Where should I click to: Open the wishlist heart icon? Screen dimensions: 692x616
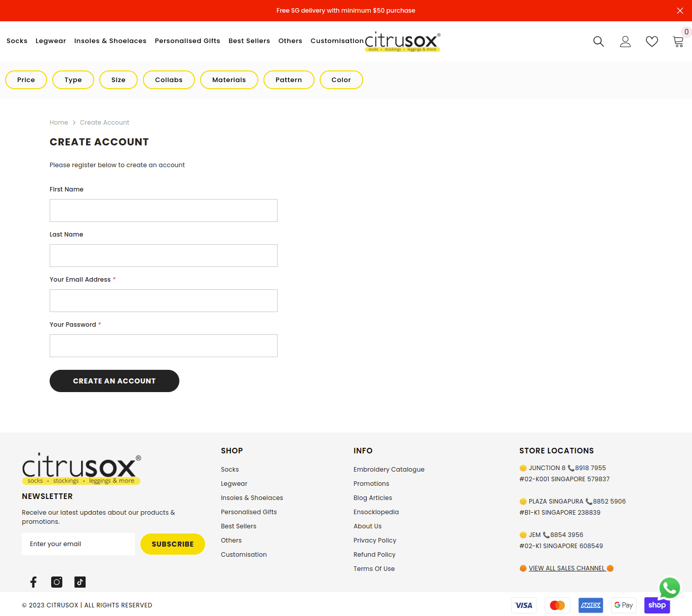tap(651, 42)
